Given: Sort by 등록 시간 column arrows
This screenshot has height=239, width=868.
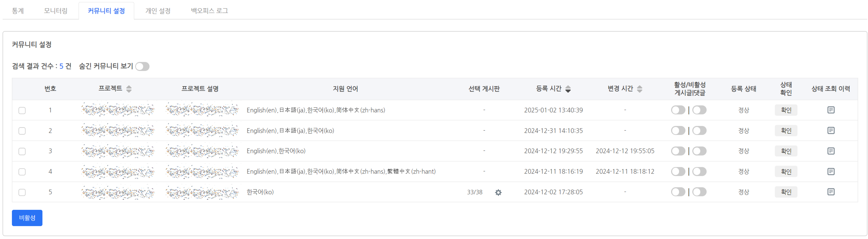Looking at the screenshot, I should click(x=568, y=89).
